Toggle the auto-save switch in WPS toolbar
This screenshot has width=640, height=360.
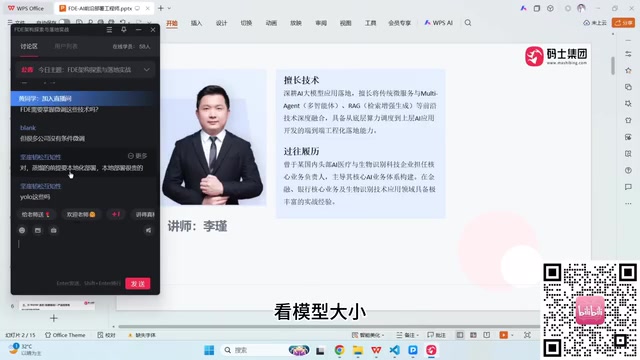(x=64, y=22)
